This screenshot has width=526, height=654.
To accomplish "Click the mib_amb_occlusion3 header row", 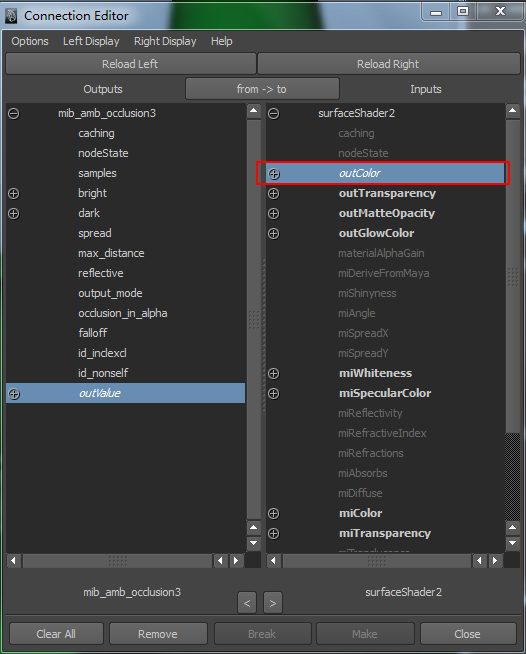I will click(125, 113).
